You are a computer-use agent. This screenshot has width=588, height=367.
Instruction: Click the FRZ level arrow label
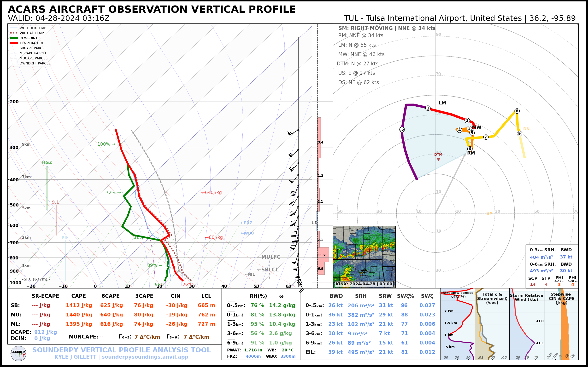point(246,223)
